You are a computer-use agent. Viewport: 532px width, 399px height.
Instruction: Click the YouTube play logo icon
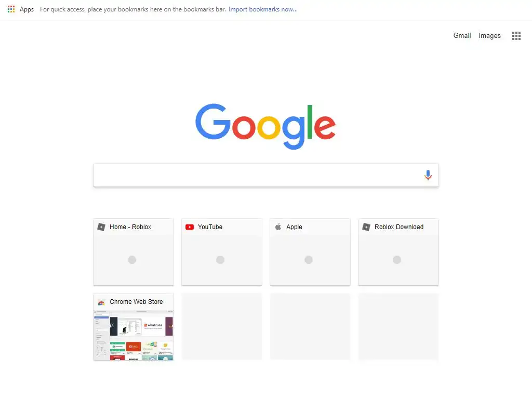point(190,227)
